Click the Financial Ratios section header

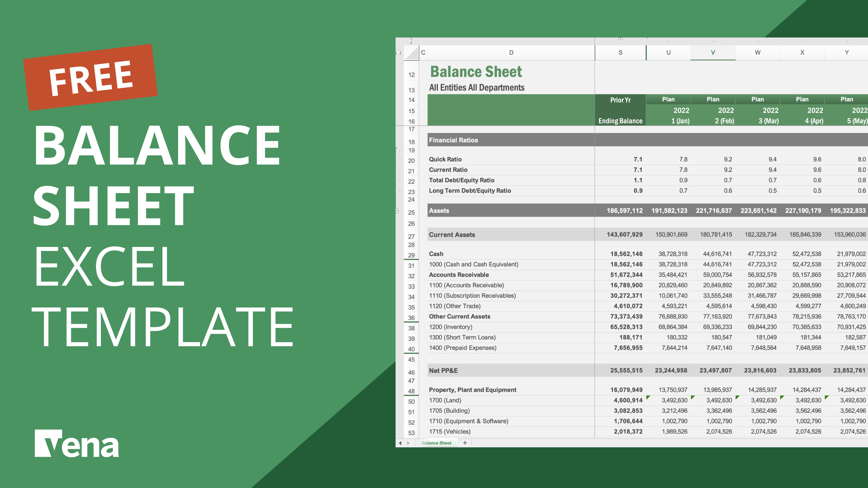click(x=453, y=140)
